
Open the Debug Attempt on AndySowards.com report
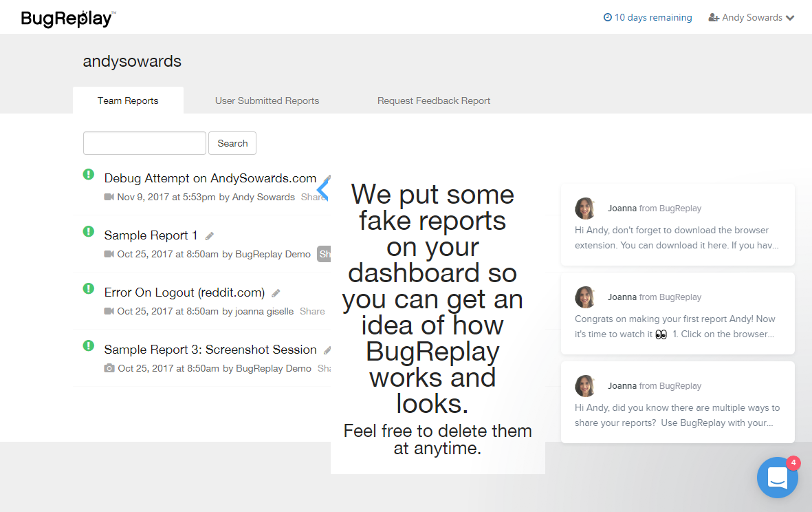click(x=210, y=178)
